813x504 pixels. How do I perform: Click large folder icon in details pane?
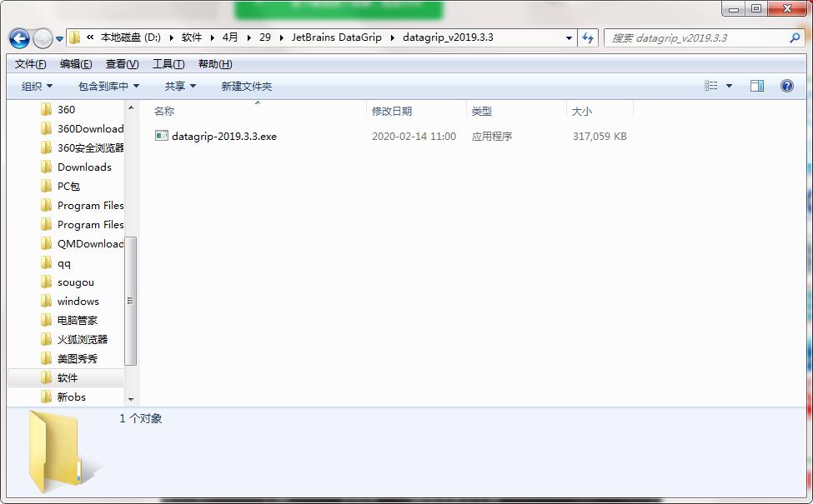coord(56,451)
